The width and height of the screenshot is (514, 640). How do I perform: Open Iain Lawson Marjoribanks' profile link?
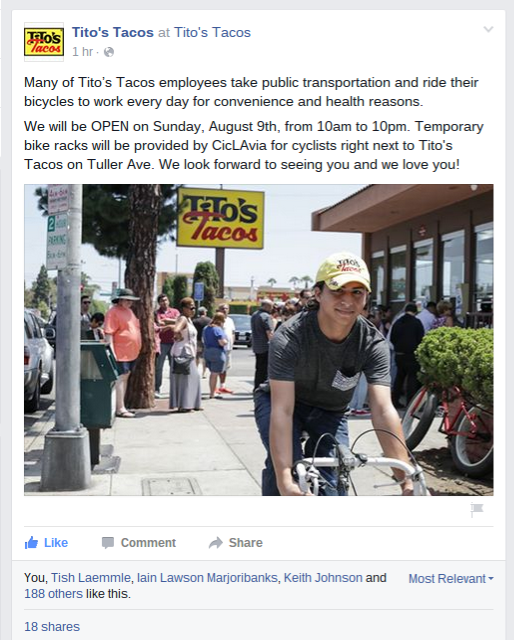207,578
